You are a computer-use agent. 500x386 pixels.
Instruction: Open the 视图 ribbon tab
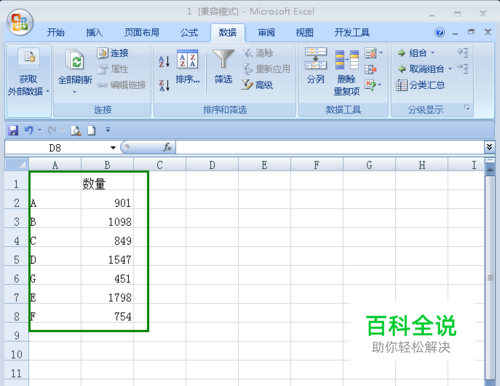point(305,33)
